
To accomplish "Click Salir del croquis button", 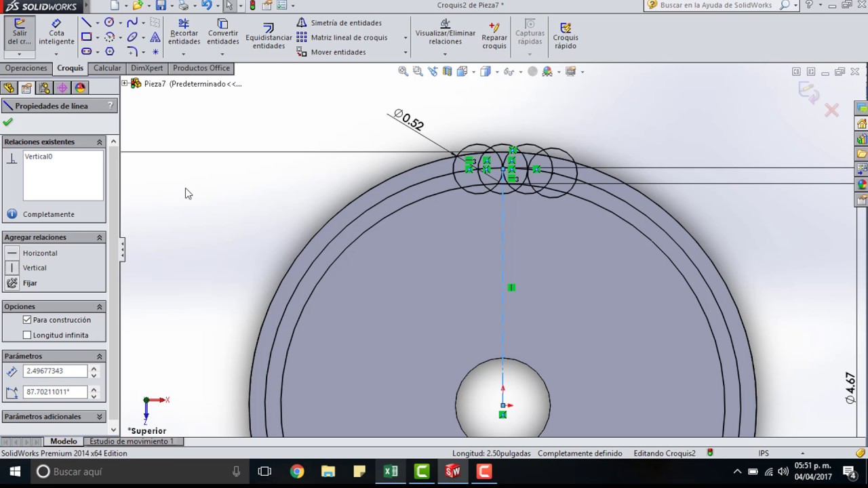I will pos(19,33).
